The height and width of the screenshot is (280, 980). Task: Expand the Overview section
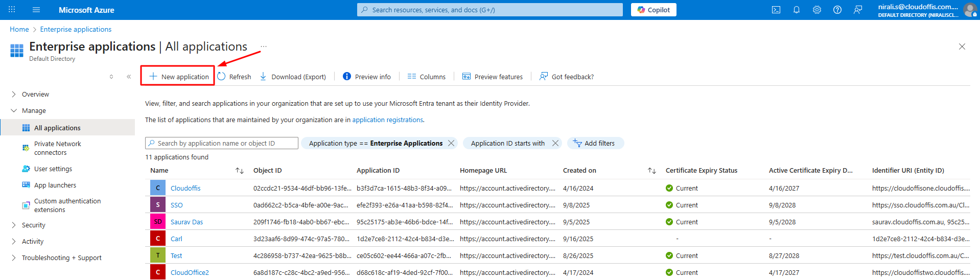pos(14,94)
